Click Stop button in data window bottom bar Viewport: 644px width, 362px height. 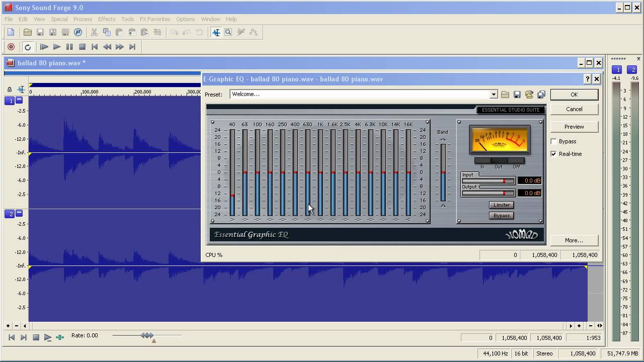tap(36, 337)
